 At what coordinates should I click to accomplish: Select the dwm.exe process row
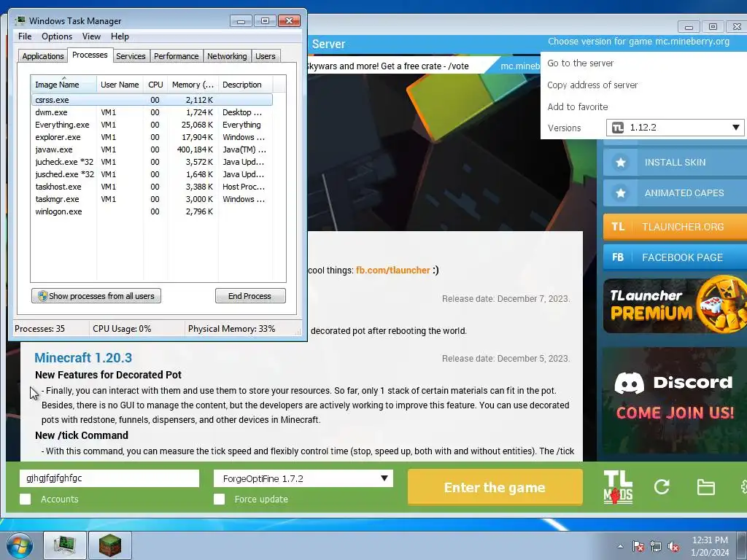click(152, 112)
